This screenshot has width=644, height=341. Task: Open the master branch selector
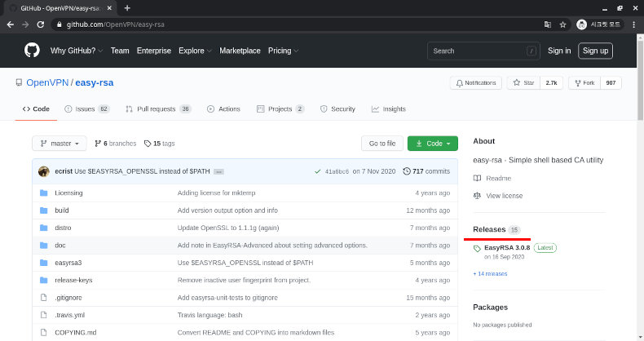(x=60, y=144)
